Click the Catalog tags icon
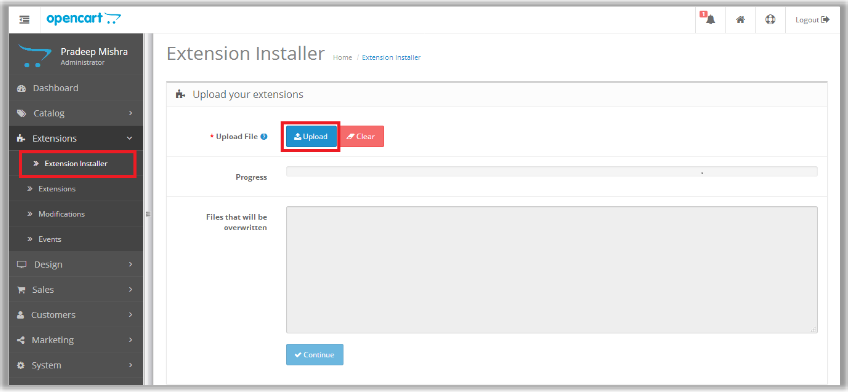The height and width of the screenshot is (392, 848). pos(21,114)
